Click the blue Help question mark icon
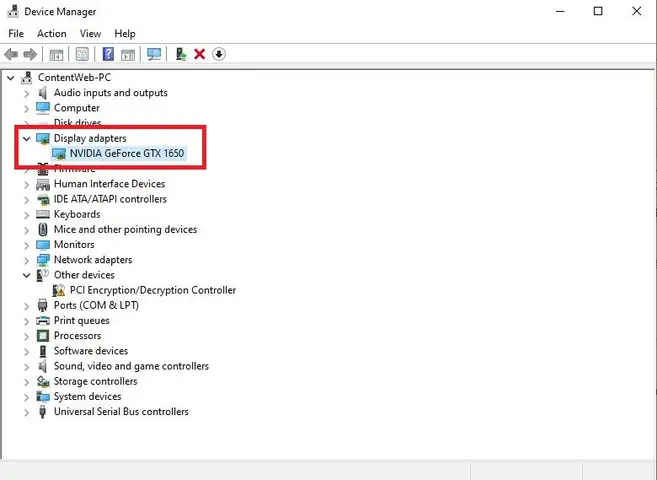Viewport: 657px width, 480px height. point(108,54)
